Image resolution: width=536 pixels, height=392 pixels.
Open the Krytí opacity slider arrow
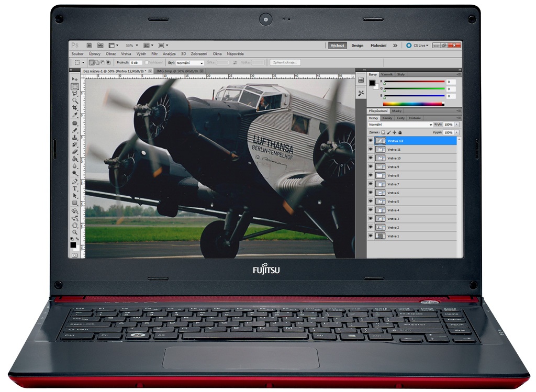tap(456, 125)
